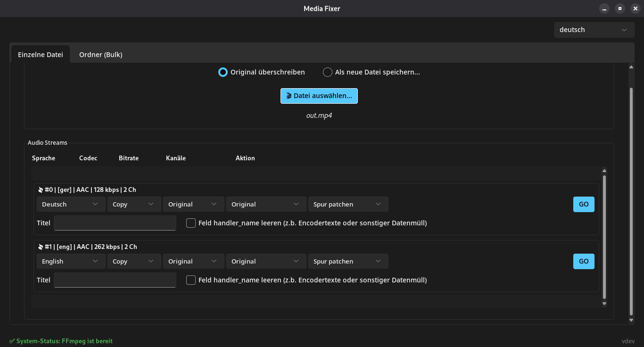
Task: Enable handler_name leeren for stream #0
Action: (x=191, y=223)
